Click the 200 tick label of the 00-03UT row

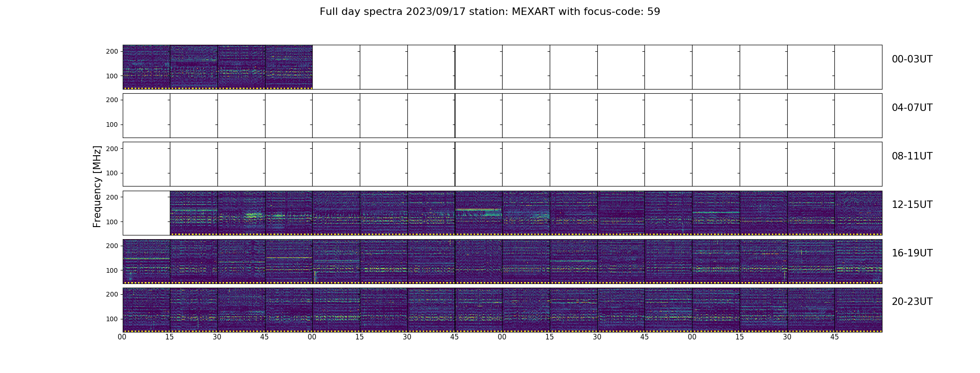pyautogui.click(x=112, y=51)
